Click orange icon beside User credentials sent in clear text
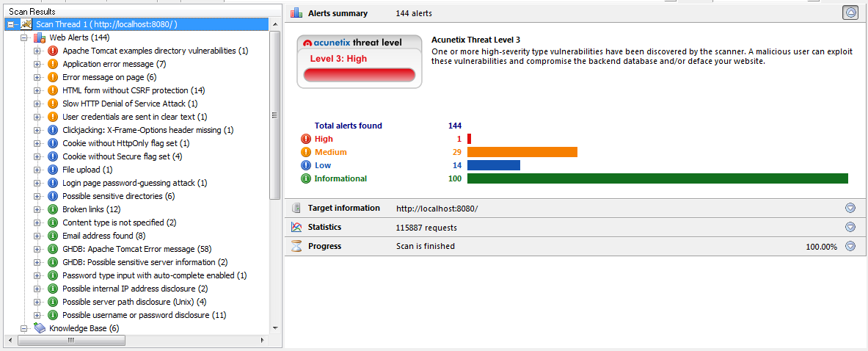The height and width of the screenshot is (351, 868). [x=53, y=117]
